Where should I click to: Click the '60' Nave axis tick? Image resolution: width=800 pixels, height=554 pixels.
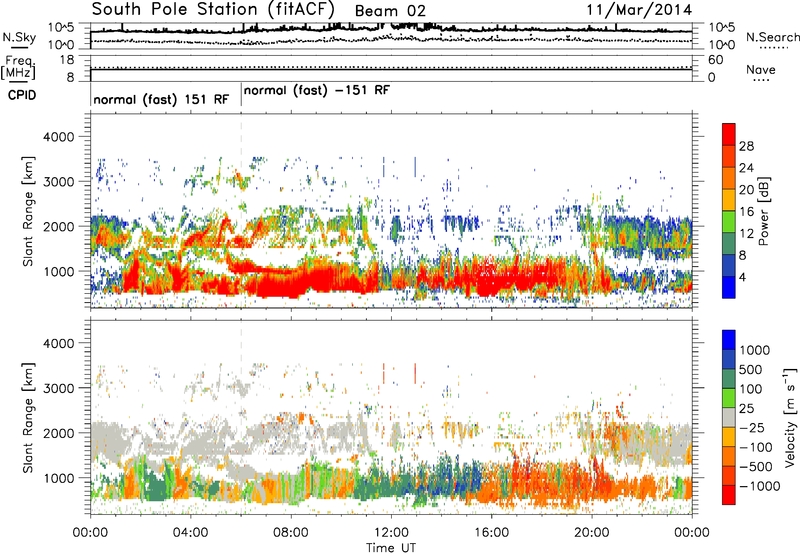point(715,60)
